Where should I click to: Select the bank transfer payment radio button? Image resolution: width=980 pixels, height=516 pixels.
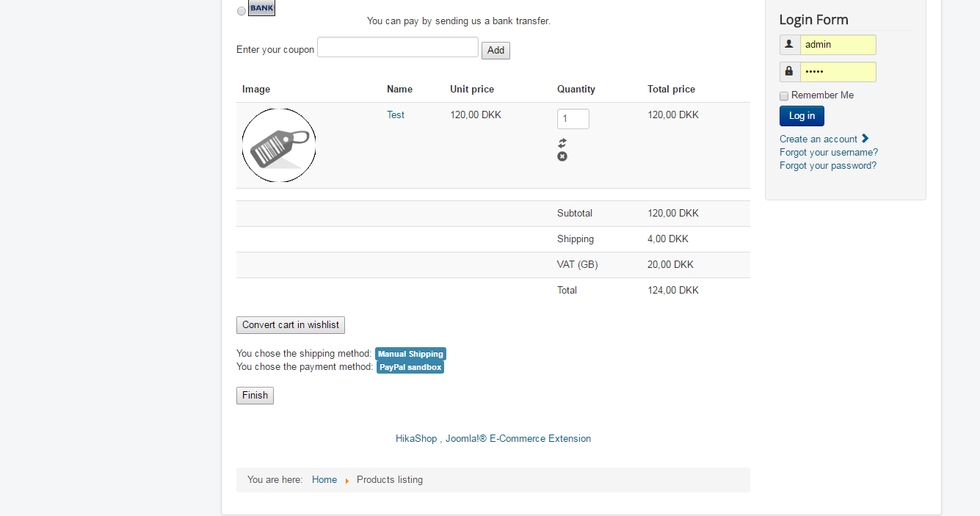pos(242,11)
